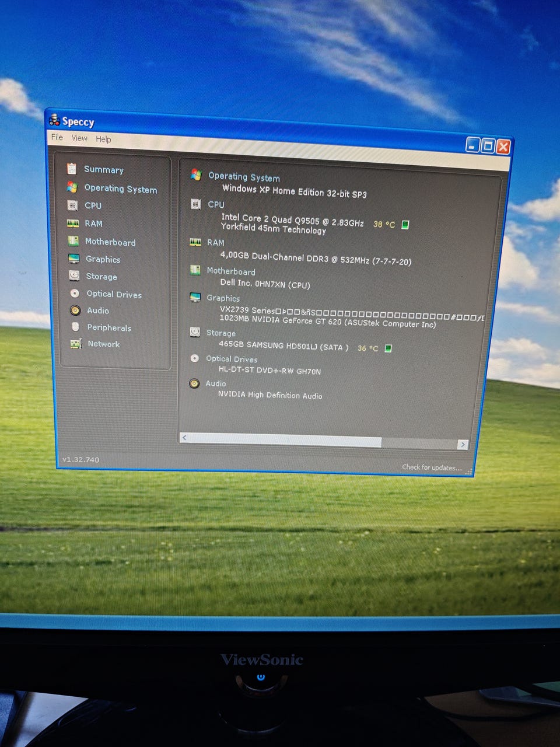Select Motherboard in the sidebar
Screen dimensions: 560x747
(x=110, y=242)
